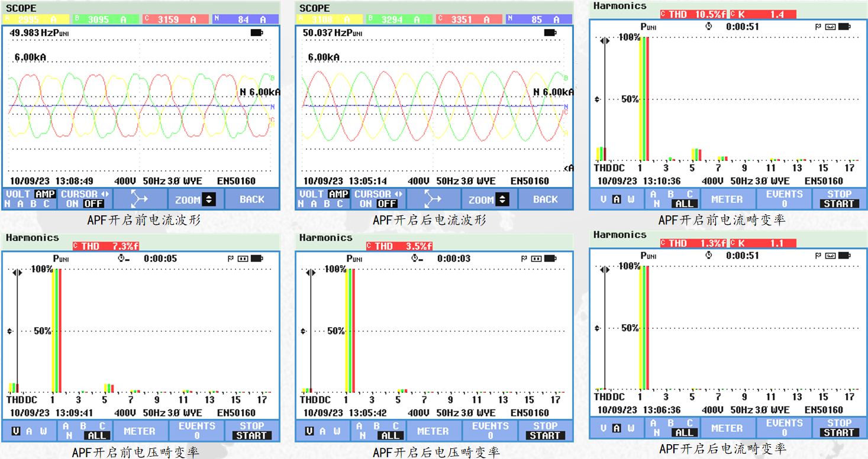The width and height of the screenshot is (868, 459).
Task: Toggle CURSOR ON/OFF in the 49.983 Hz scope panel
Action: pyautogui.click(x=85, y=199)
